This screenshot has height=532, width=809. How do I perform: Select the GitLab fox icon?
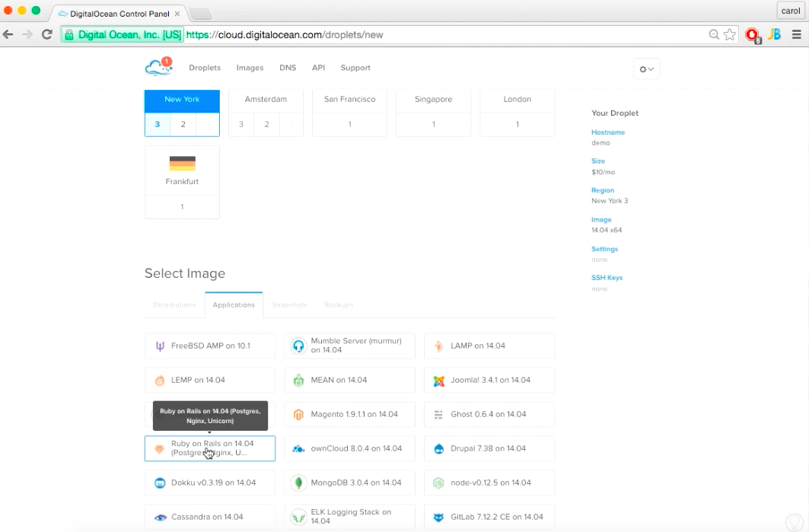(x=438, y=517)
